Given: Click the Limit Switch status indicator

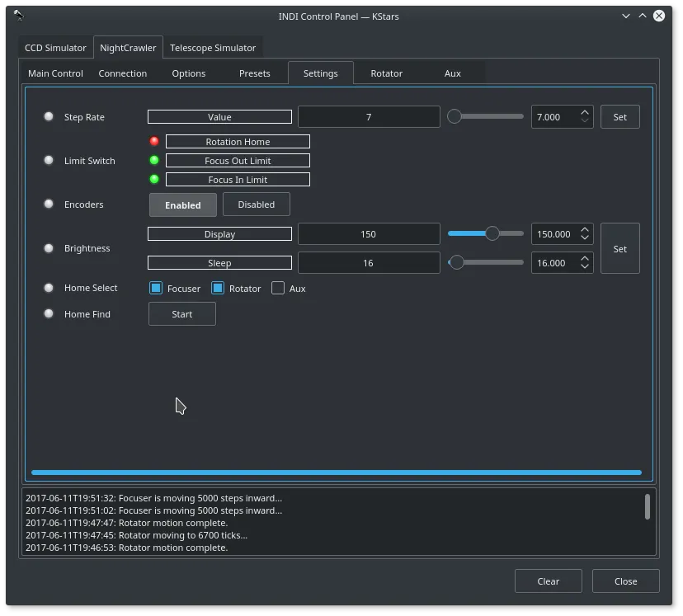Looking at the screenshot, I should [49, 160].
